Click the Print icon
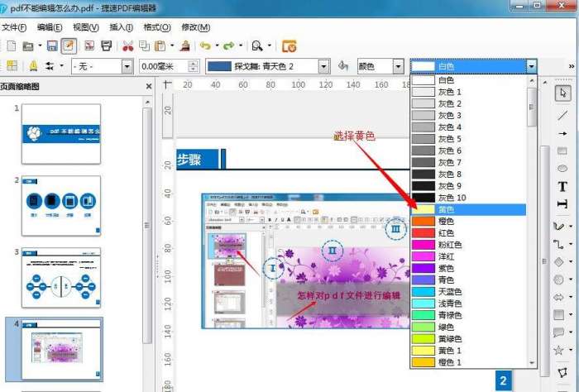Screen dimensions: 579x392 107,45
